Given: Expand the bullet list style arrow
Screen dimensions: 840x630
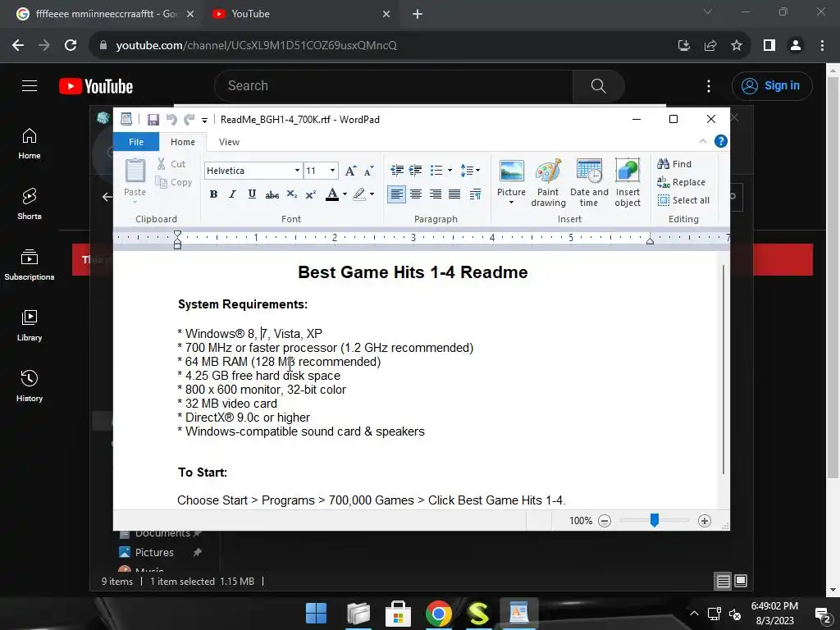Looking at the screenshot, I should pyautogui.click(x=450, y=171).
